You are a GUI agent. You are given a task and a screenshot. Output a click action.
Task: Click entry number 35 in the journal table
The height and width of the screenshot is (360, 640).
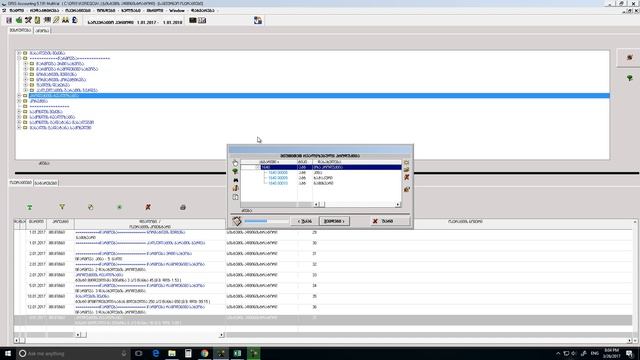[x=314, y=296]
